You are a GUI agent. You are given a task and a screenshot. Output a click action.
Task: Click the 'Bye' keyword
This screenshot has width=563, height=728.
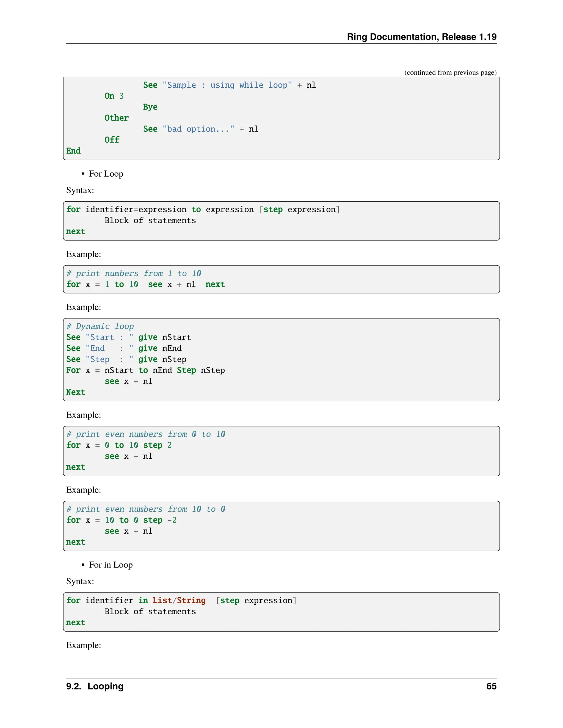click(150, 107)
